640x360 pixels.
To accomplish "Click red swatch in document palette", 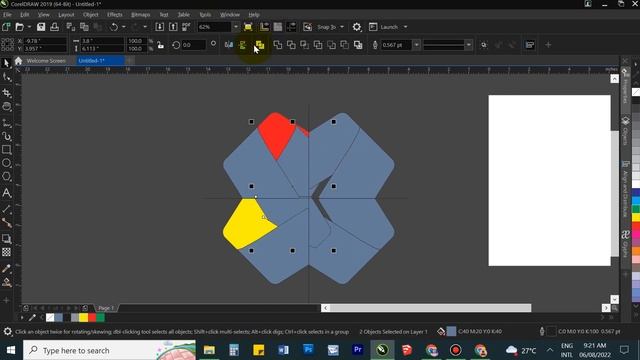I will tap(92, 318).
